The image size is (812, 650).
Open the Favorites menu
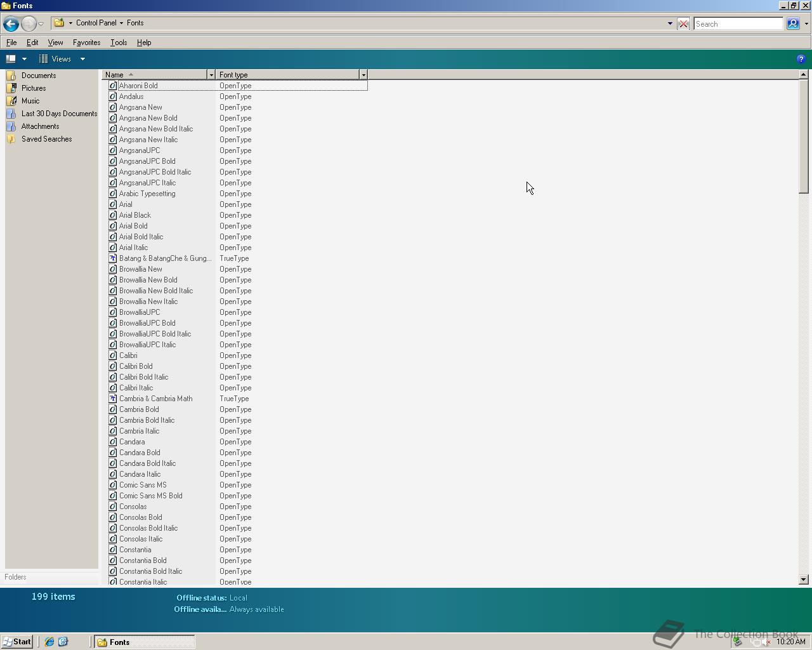(x=86, y=43)
